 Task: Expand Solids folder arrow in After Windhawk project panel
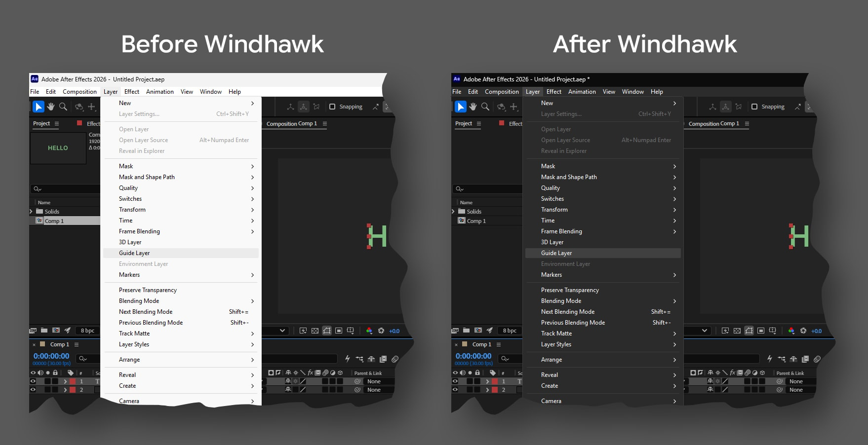pyautogui.click(x=453, y=211)
